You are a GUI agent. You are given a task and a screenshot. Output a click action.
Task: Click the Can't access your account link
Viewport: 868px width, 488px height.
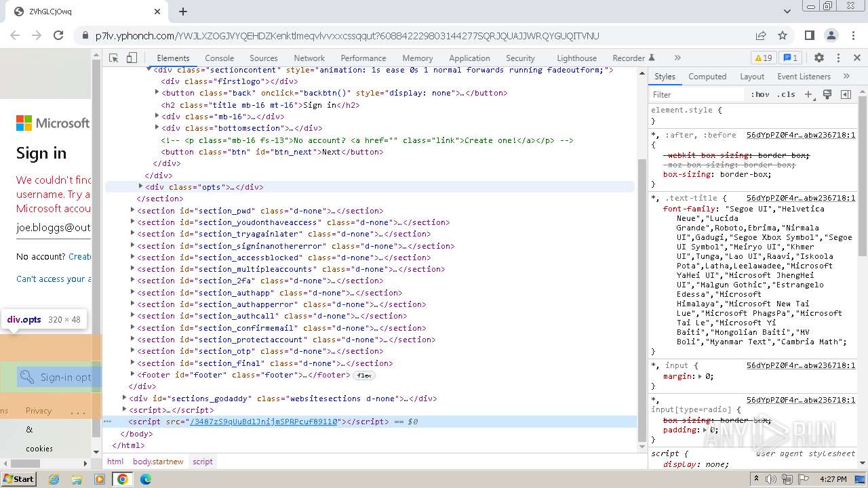[x=54, y=279]
